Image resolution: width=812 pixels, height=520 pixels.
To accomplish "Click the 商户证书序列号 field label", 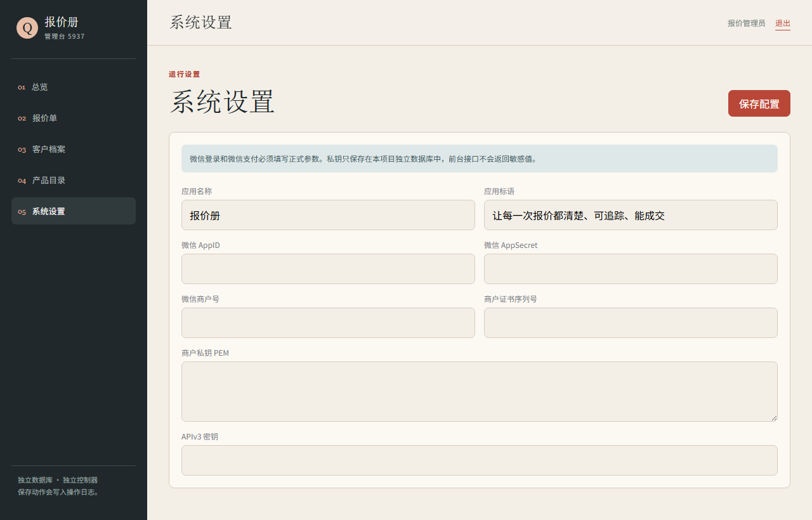I will (511, 299).
